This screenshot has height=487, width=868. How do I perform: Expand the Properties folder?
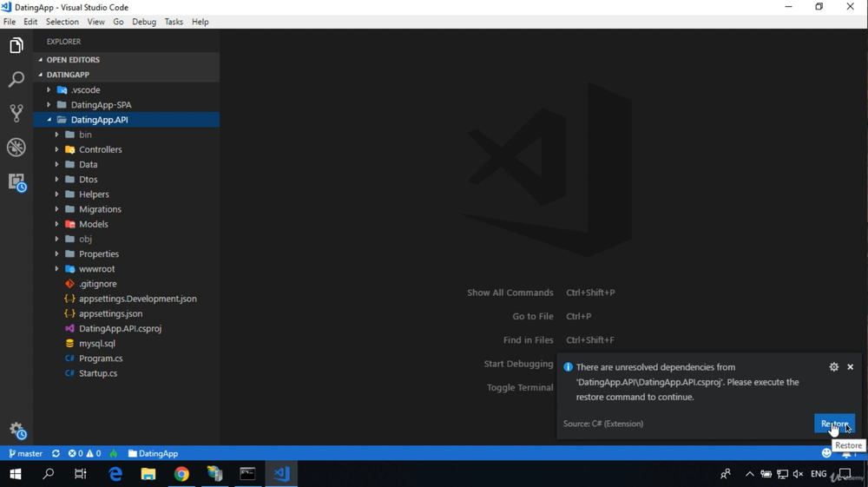click(126, 254)
